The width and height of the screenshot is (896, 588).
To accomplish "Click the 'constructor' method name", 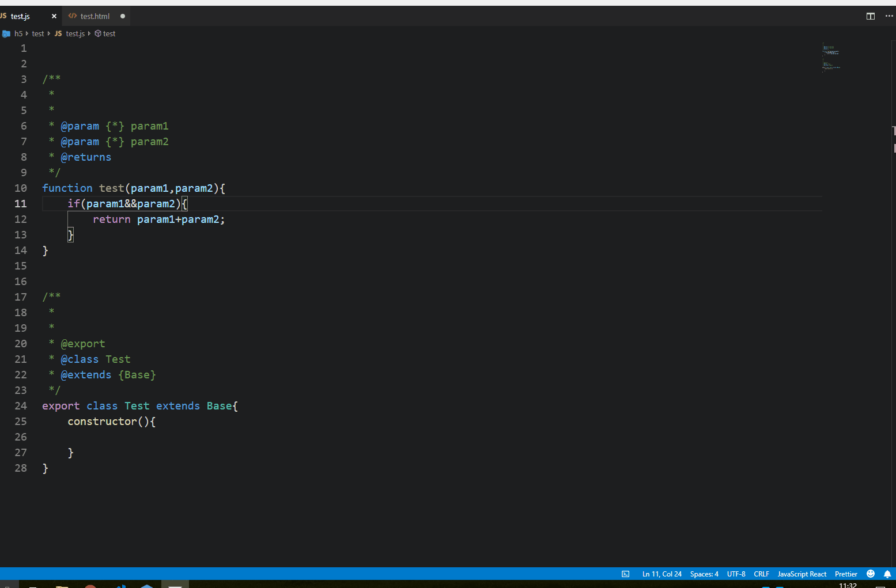I will [102, 422].
